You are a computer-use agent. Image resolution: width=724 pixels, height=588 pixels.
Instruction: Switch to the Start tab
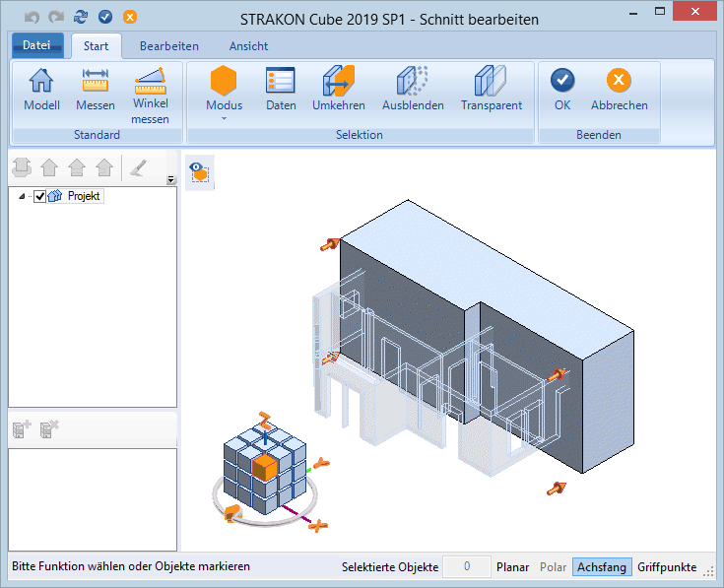click(x=97, y=45)
